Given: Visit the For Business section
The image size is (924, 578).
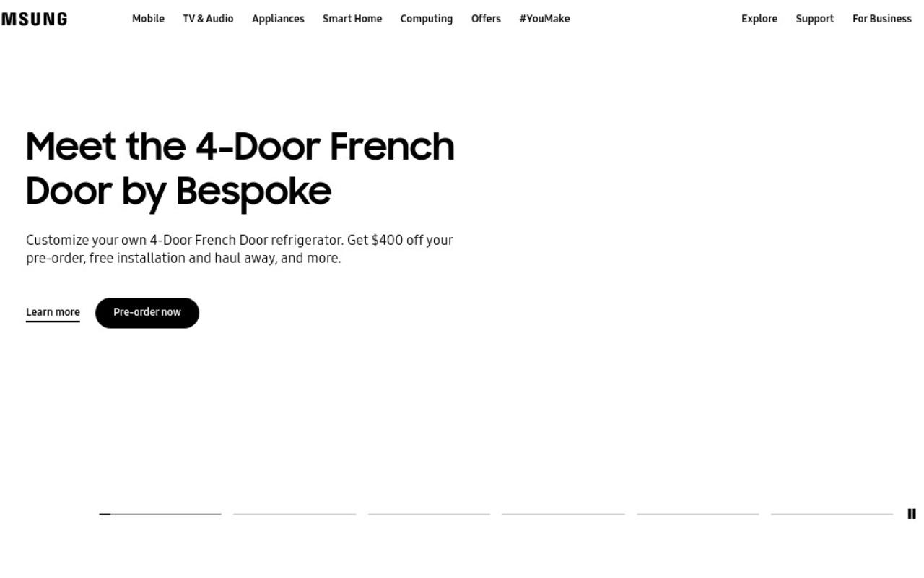Looking at the screenshot, I should tap(882, 19).
